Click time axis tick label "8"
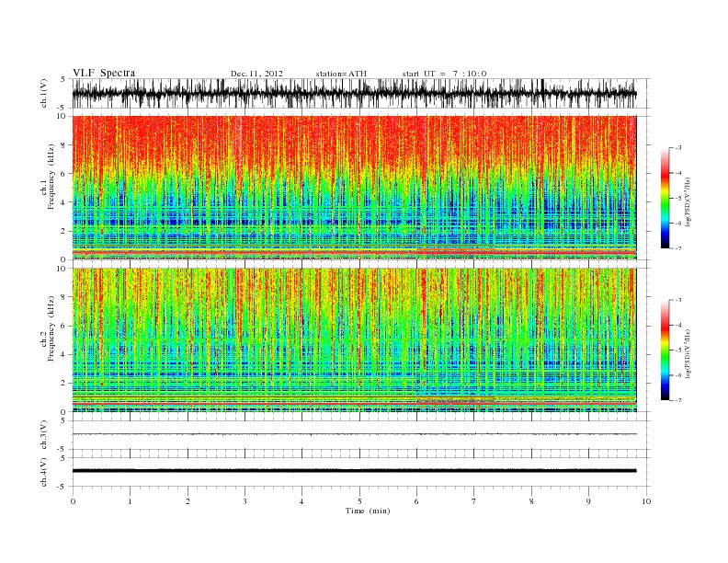The width and height of the screenshot is (728, 563). coord(531,501)
